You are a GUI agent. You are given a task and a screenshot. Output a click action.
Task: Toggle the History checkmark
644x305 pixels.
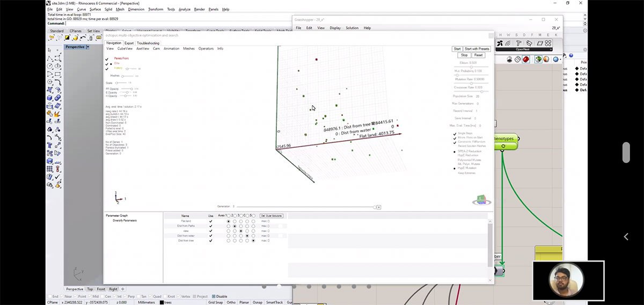coord(107,68)
